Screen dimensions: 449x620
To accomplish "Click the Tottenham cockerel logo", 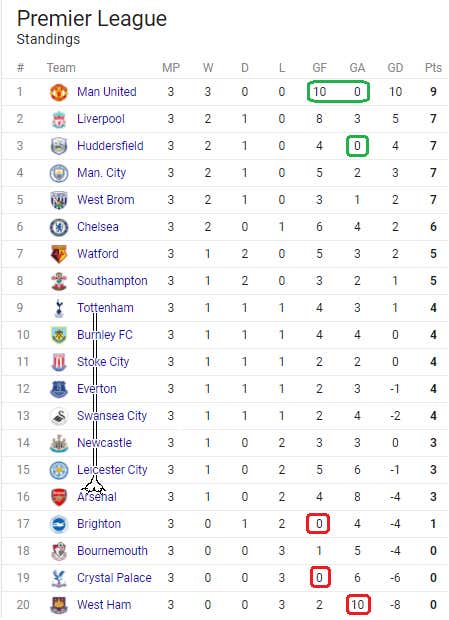I will click(x=59, y=308).
